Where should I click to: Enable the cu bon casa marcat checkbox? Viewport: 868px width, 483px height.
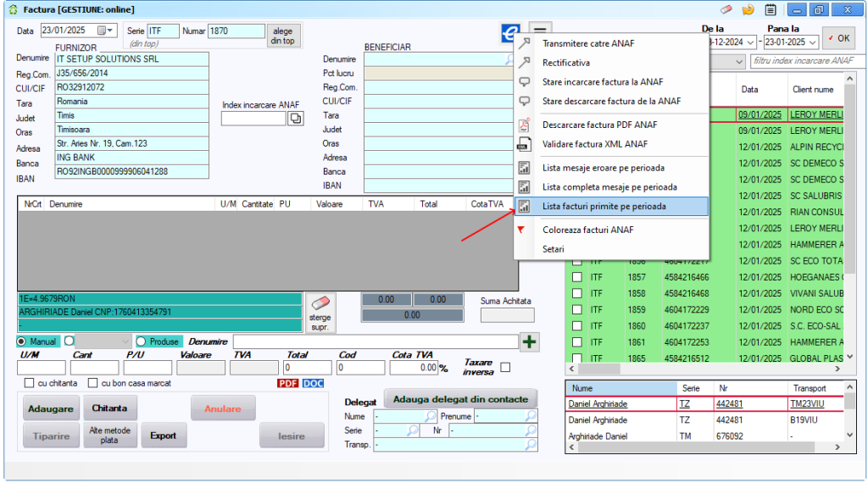(x=93, y=383)
